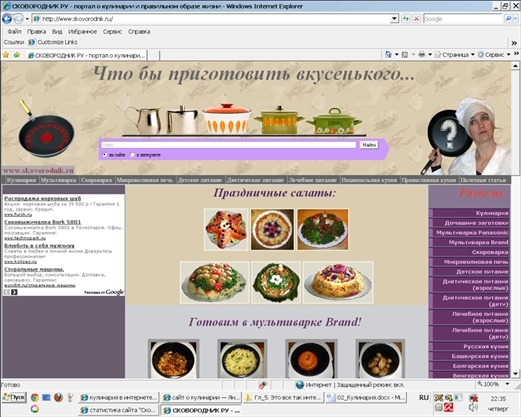This screenshot has width=521, height=417.
Task: Launch Chrome from the quick launch bar
Action: point(35,397)
